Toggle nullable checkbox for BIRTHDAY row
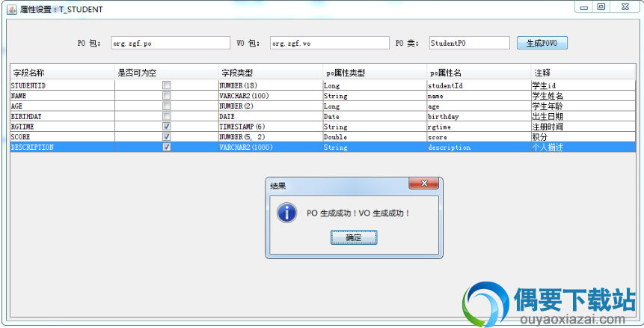Viewport: 644px width, 328px height. coord(167,116)
